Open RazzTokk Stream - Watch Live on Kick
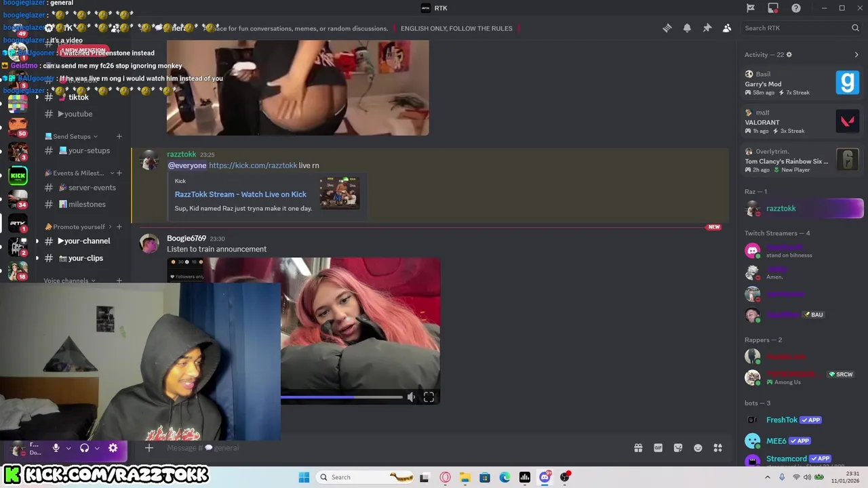The width and height of the screenshot is (868, 488). [x=241, y=194]
